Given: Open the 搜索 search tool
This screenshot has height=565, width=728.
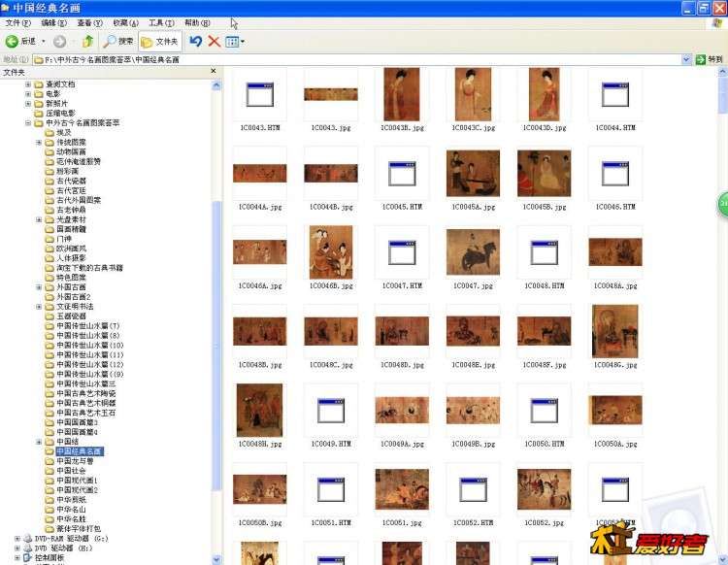Looking at the screenshot, I should pyautogui.click(x=117, y=42).
